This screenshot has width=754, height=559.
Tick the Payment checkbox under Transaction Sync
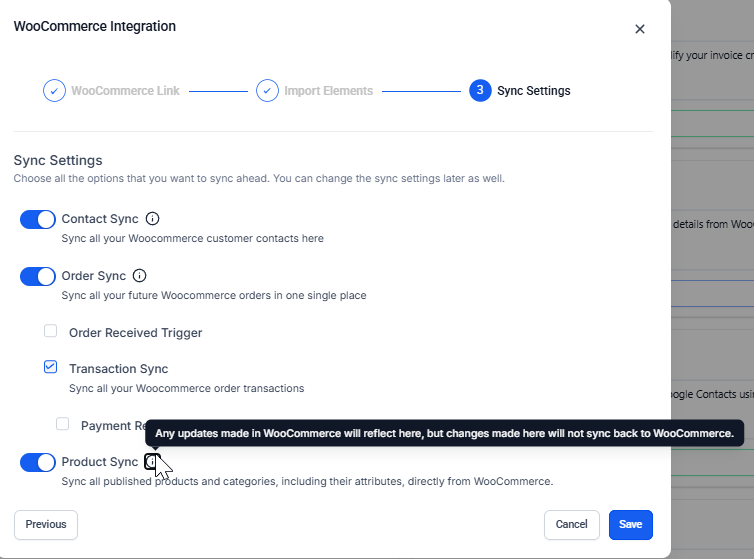click(x=63, y=424)
